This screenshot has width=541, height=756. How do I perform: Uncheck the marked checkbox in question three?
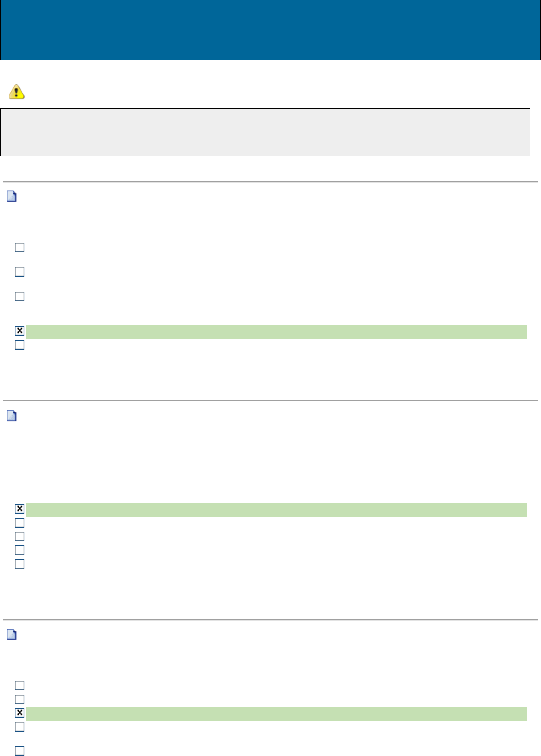coord(20,713)
